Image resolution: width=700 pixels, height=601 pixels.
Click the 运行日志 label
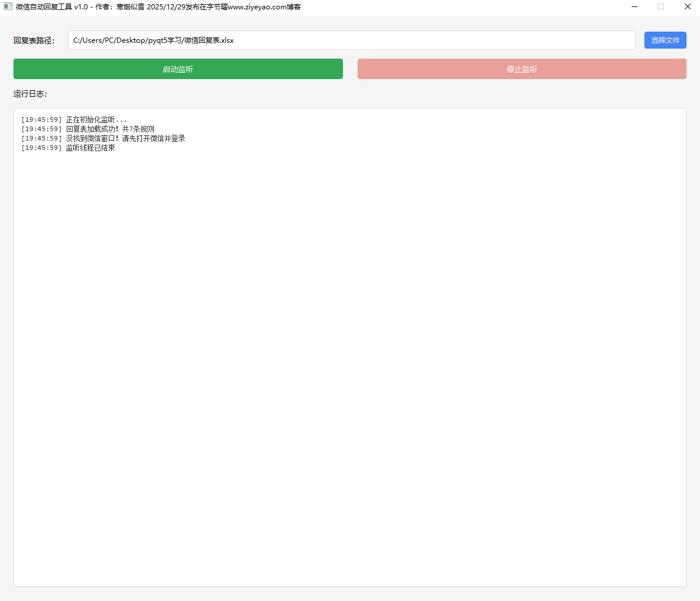(30, 94)
